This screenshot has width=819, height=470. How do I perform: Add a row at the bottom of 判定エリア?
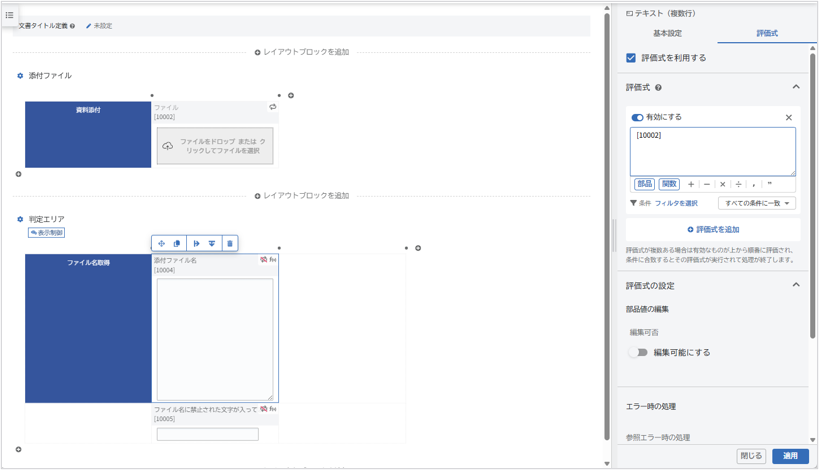coord(18,449)
